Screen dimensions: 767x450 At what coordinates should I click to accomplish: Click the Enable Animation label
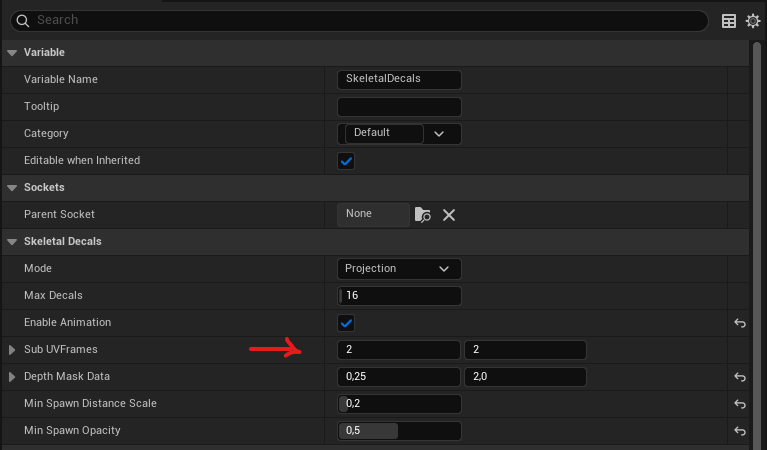point(68,322)
